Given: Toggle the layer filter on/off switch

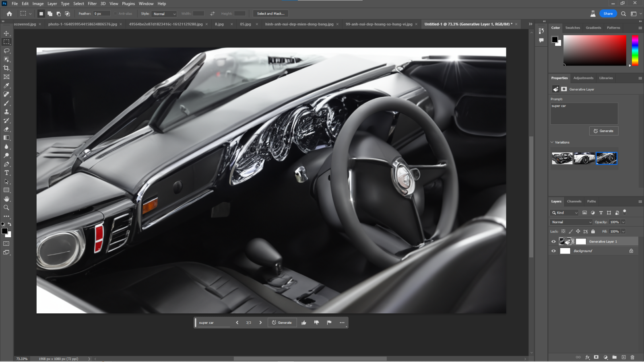Looking at the screenshot, I should (x=625, y=212).
